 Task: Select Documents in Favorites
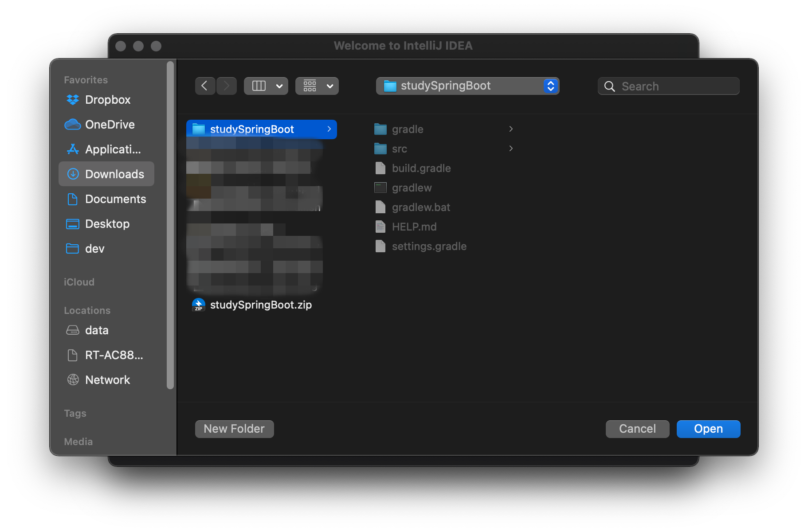115,199
